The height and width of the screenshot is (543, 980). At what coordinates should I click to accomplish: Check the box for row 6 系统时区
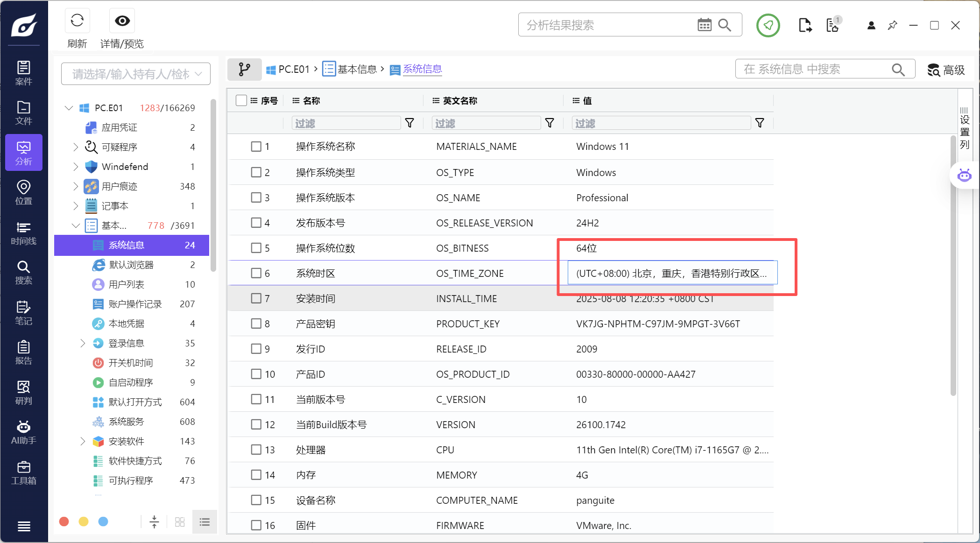(256, 273)
